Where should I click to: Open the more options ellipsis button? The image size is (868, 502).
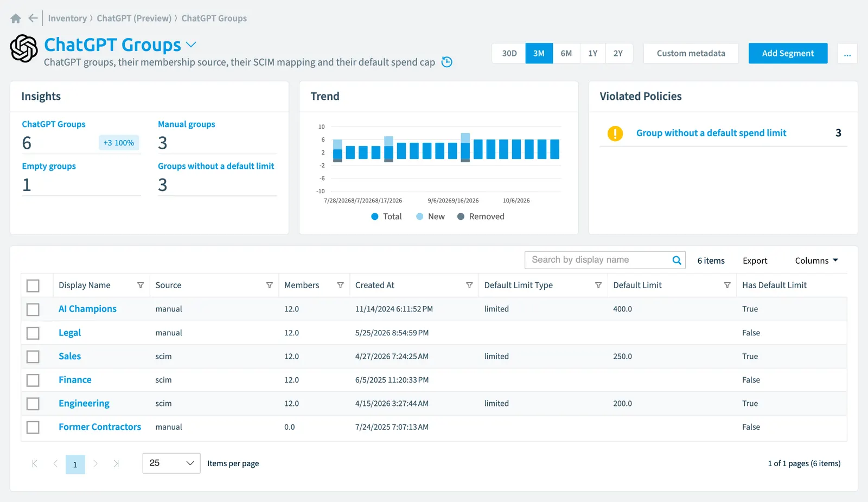pos(847,53)
